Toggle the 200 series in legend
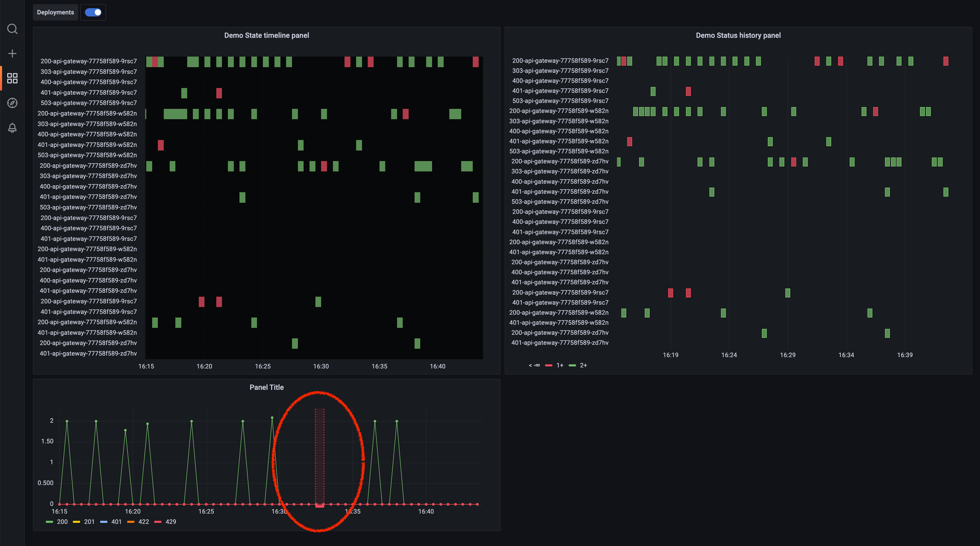This screenshot has width=980, height=546. (x=62, y=522)
